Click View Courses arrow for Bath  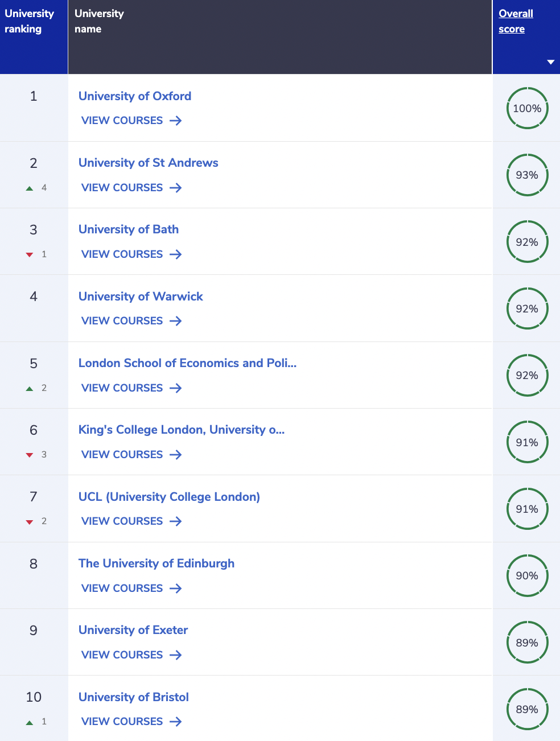(x=176, y=254)
